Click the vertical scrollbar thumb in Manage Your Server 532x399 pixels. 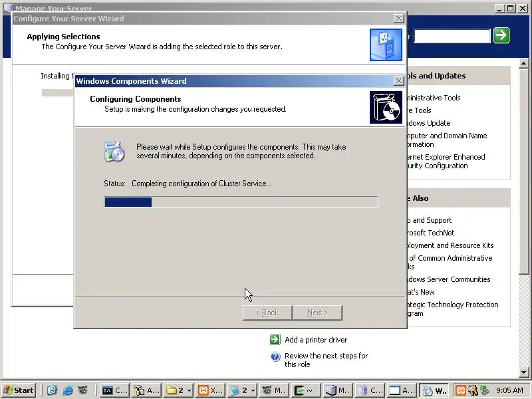click(523, 171)
